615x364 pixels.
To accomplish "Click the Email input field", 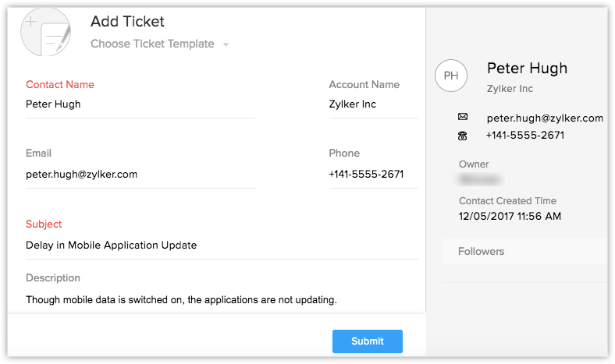I will (x=140, y=175).
